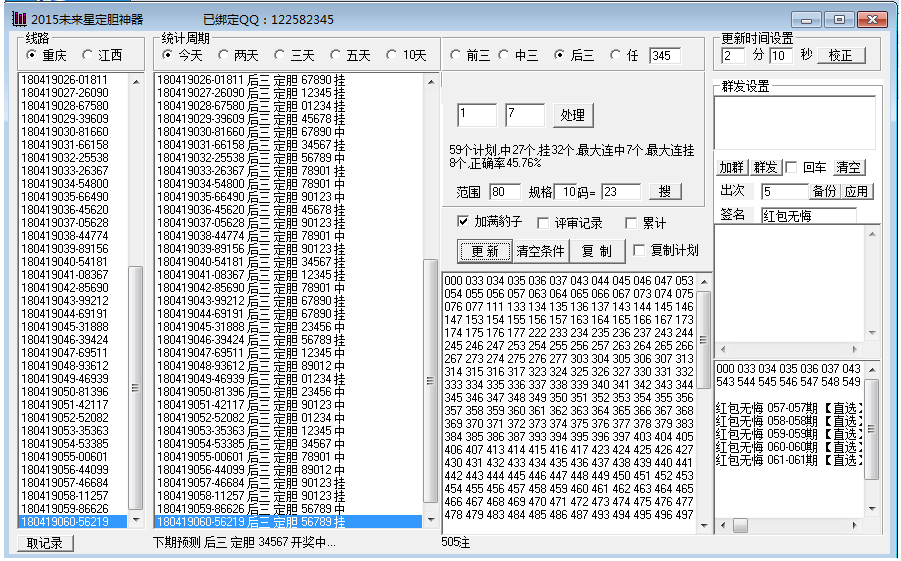This screenshot has width=901, height=561.
Task: Select the 江西 line radio button
Action: pyautogui.click(x=88, y=56)
